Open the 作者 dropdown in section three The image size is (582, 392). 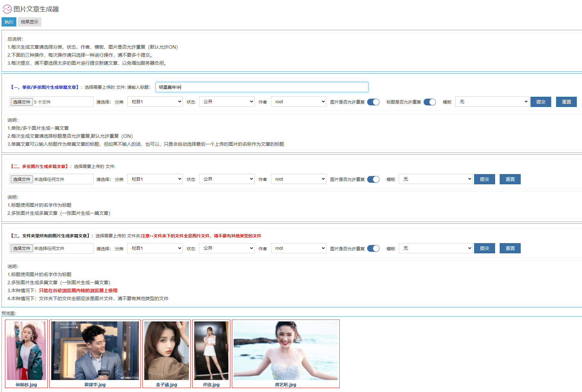tap(299, 248)
